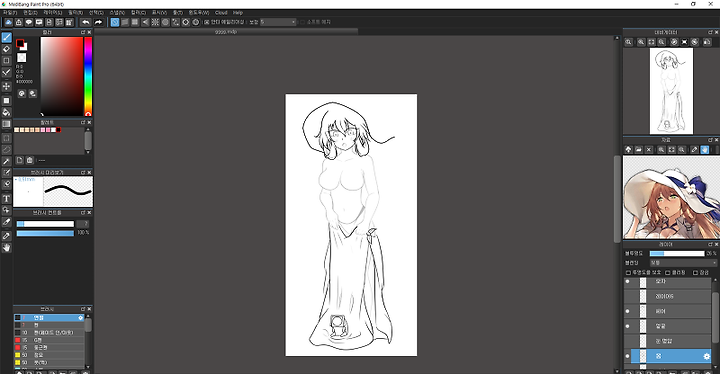Select the 펜 brush row below pencil
This screenshot has width=720, height=374.
(49, 325)
